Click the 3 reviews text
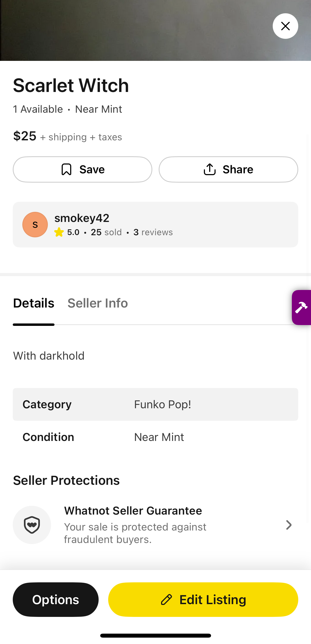The height and width of the screenshot is (644, 311). tap(153, 232)
